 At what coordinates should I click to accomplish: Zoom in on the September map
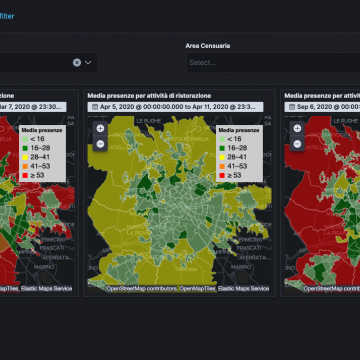tap(297, 128)
